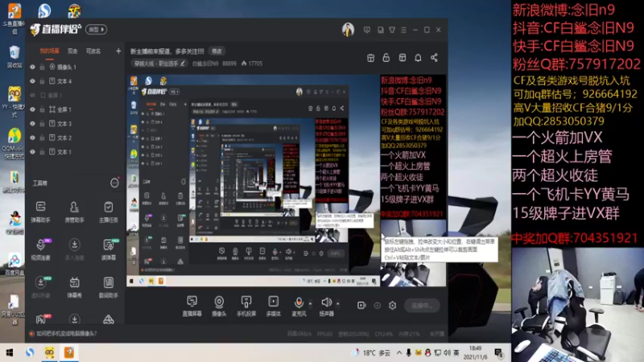This screenshot has width=644, height=362.
Task: Open Windows Start menu
Action: point(10,352)
